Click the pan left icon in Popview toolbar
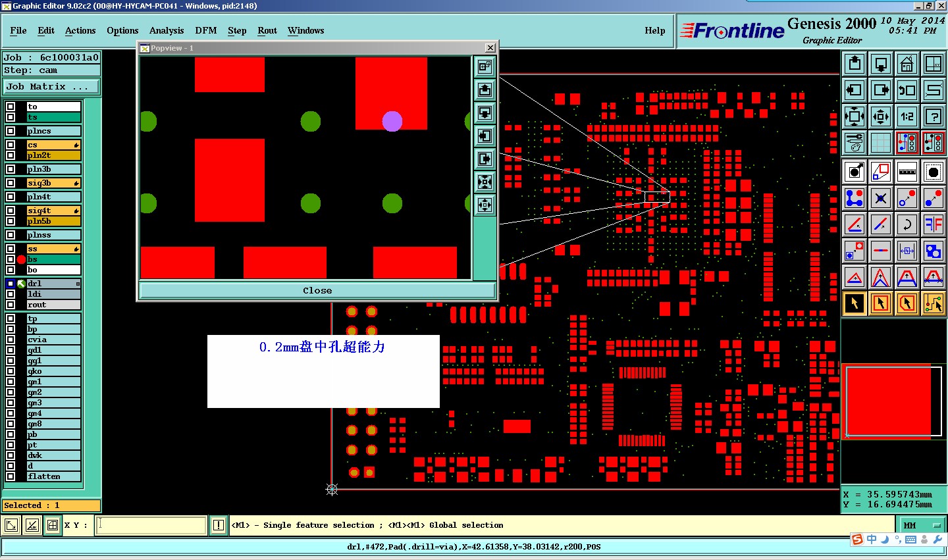Screen dimensions: 948x560 [485, 136]
